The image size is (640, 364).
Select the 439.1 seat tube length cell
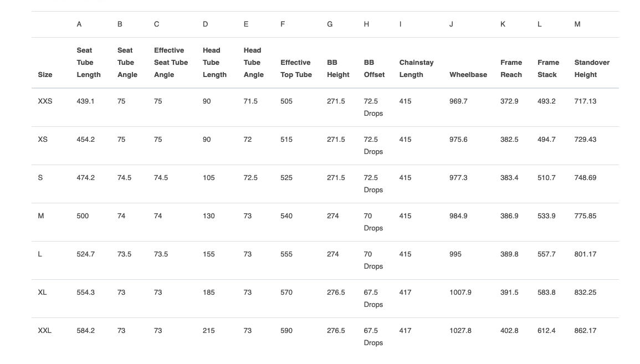tap(85, 101)
